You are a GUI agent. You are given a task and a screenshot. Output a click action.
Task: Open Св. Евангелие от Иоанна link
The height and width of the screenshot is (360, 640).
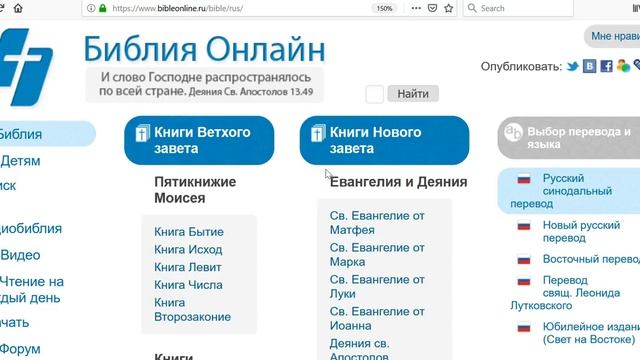coord(377,318)
